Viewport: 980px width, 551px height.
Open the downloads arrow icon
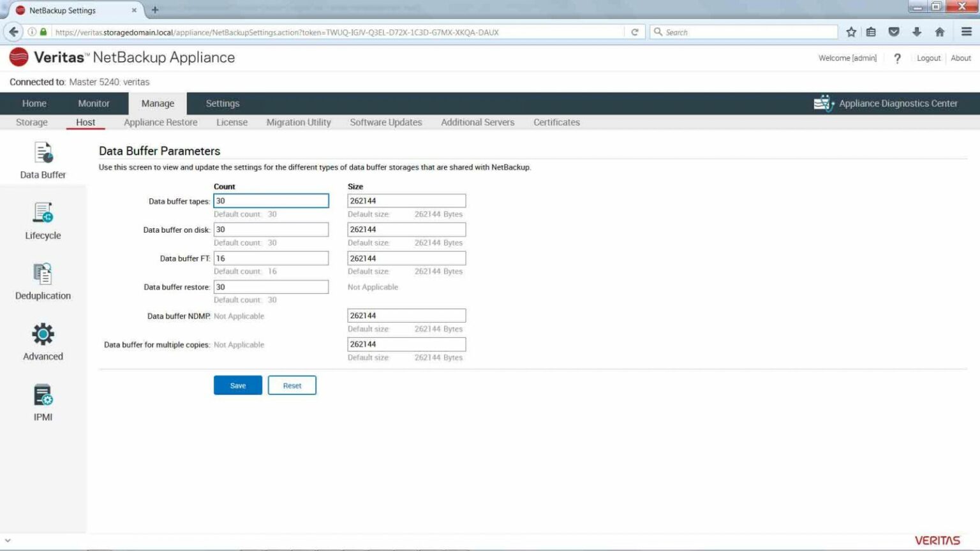click(917, 32)
